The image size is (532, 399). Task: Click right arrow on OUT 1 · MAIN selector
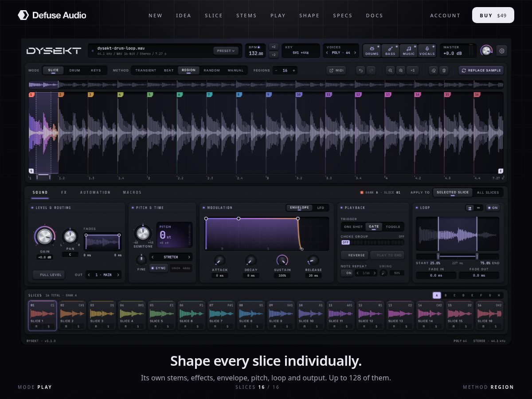pos(118,275)
